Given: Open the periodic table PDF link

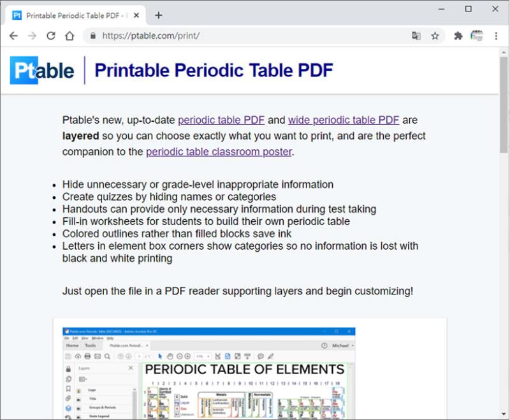Looking at the screenshot, I should point(221,120).
